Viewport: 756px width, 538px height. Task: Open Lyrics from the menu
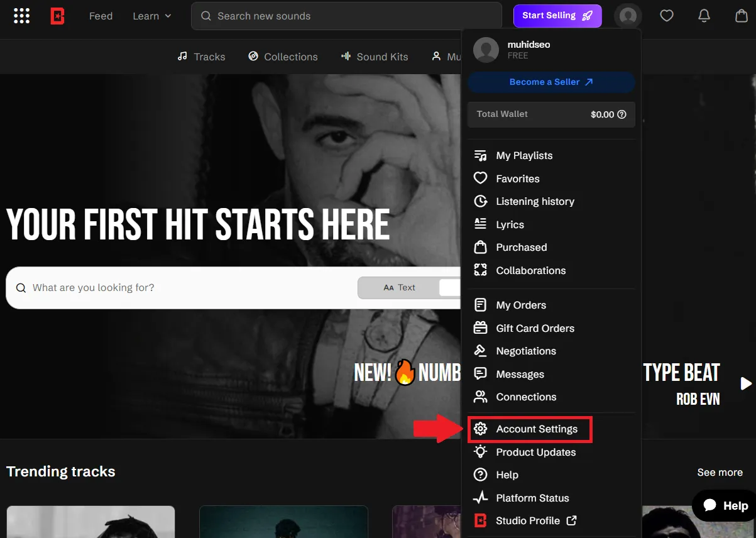[510, 224]
